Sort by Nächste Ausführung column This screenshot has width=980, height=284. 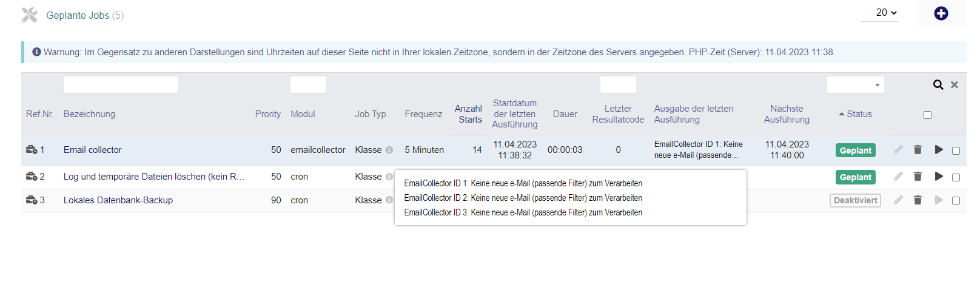(787, 114)
